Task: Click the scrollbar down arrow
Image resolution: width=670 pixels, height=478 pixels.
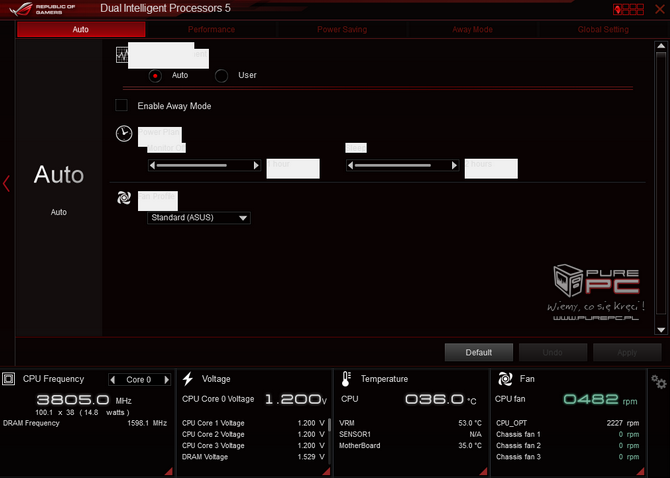Action: point(661,330)
